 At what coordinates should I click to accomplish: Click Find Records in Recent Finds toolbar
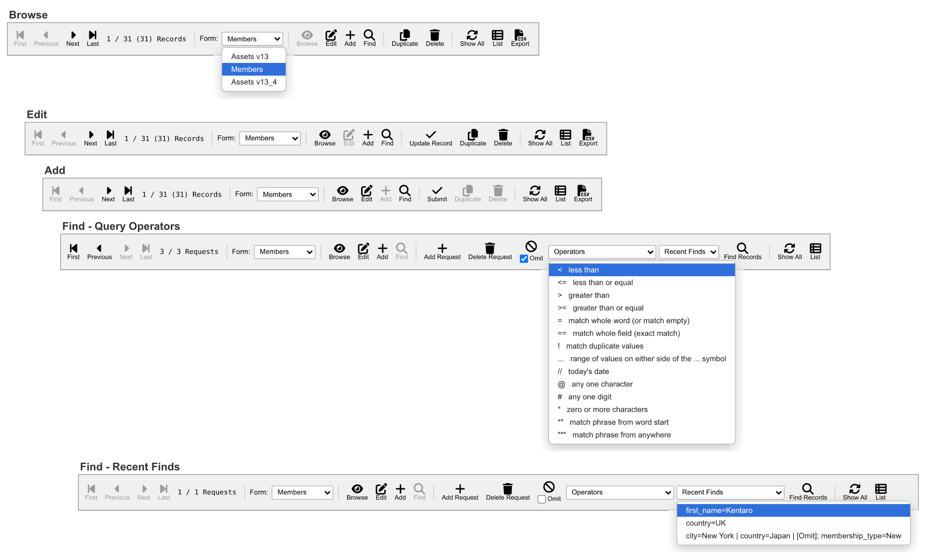808,493
